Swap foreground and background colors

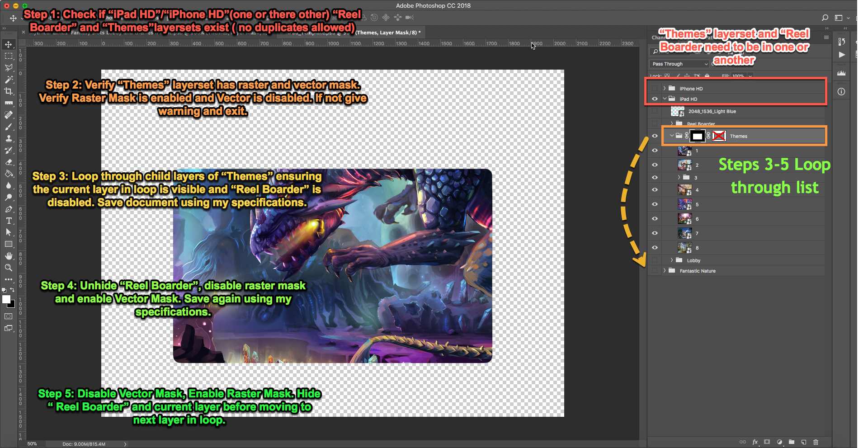click(x=12, y=290)
